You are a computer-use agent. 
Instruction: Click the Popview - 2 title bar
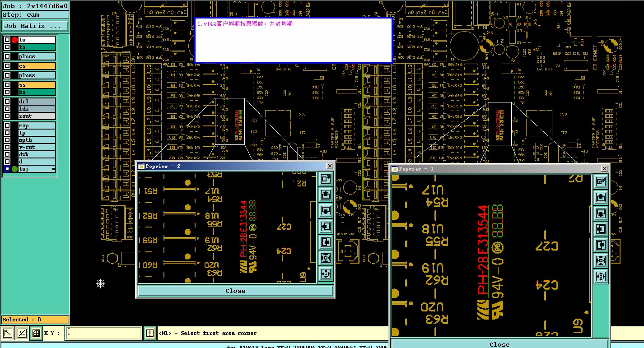[x=235, y=166]
